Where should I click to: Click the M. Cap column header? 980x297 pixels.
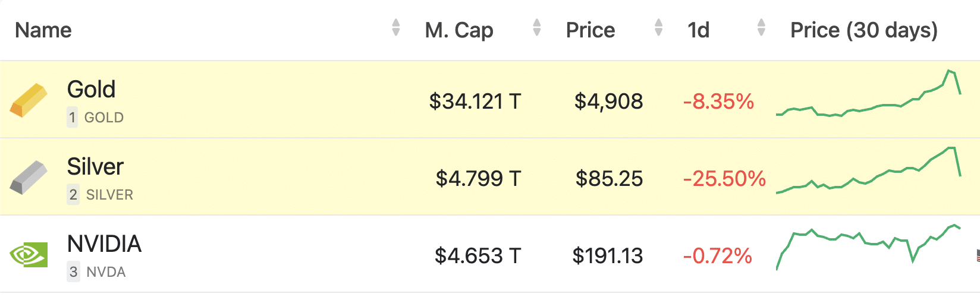459,30
